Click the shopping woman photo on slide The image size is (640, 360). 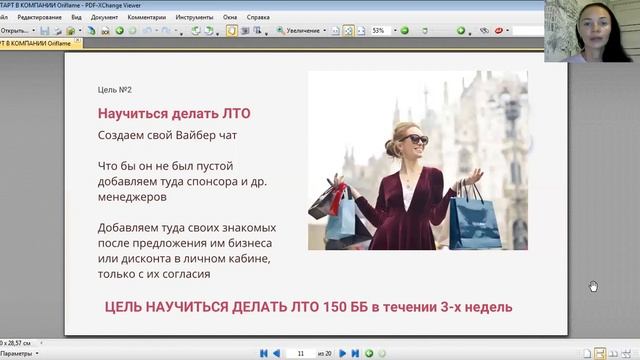pyautogui.click(x=418, y=160)
